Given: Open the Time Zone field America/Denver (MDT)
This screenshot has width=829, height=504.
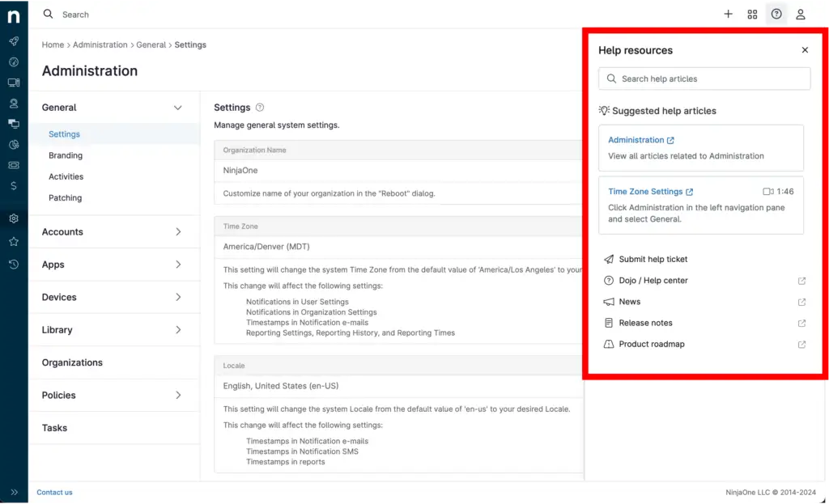Looking at the screenshot, I should [397, 247].
